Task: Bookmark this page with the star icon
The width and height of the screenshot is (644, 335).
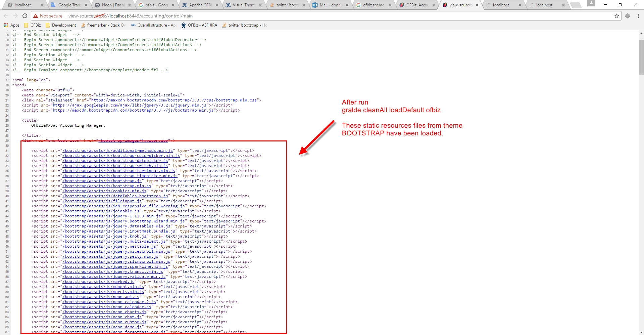Action: pyautogui.click(x=617, y=16)
